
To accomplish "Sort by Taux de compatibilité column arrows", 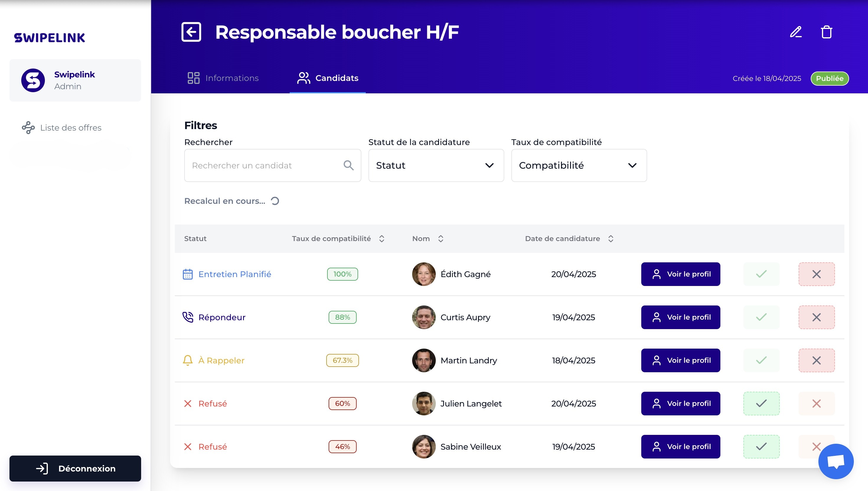I will pos(381,239).
